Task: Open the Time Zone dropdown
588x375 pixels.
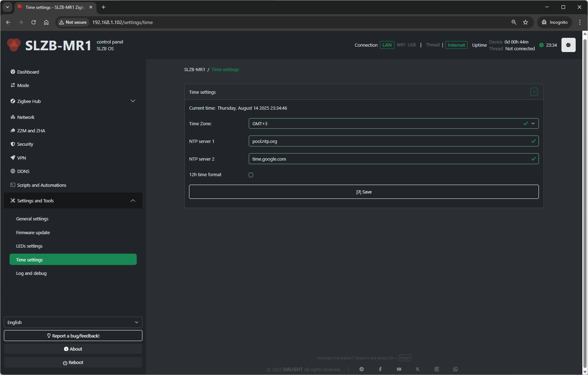Action: pos(393,123)
